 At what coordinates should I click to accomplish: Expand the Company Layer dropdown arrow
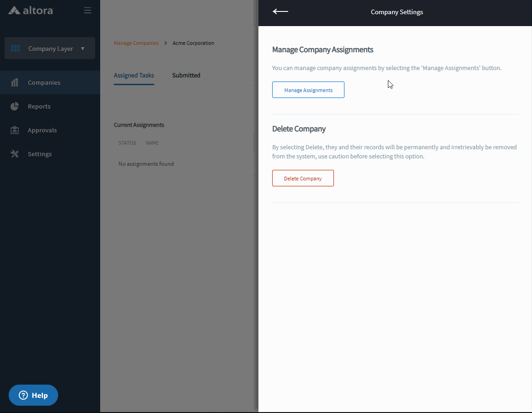pyautogui.click(x=83, y=49)
